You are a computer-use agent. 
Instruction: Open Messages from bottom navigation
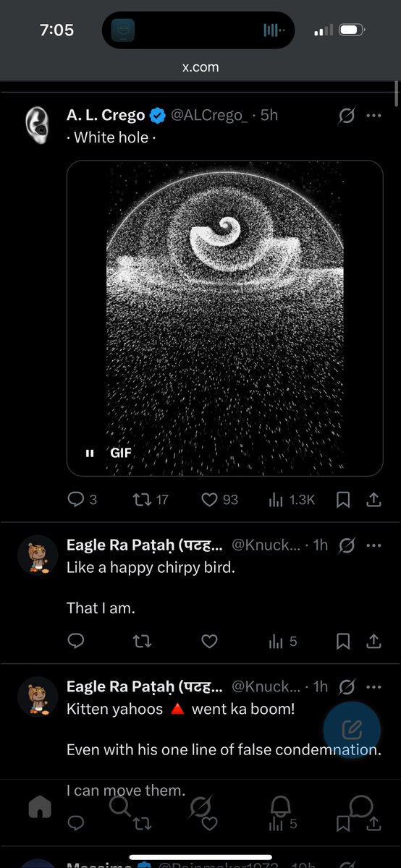tap(360, 805)
